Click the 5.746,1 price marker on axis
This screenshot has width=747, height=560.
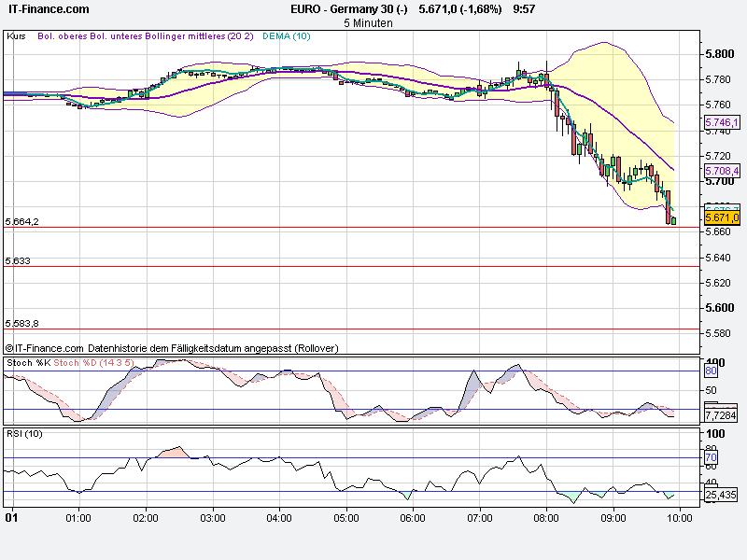[x=720, y=124]
